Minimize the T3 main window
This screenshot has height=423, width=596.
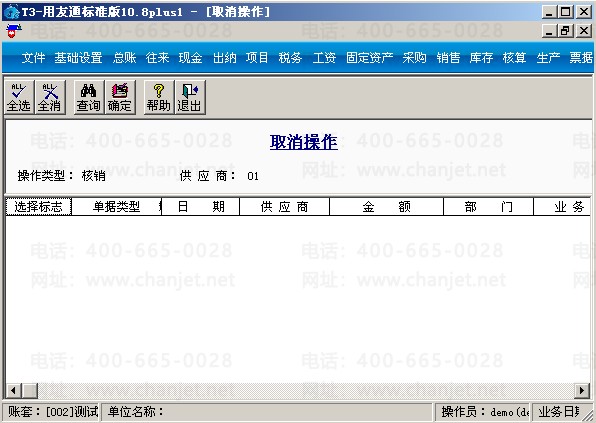coord(549,12)
